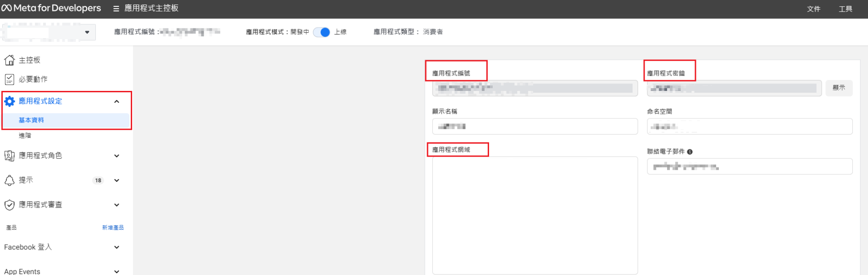
Task: Expand the App Events section
Action: coord(117,271)
